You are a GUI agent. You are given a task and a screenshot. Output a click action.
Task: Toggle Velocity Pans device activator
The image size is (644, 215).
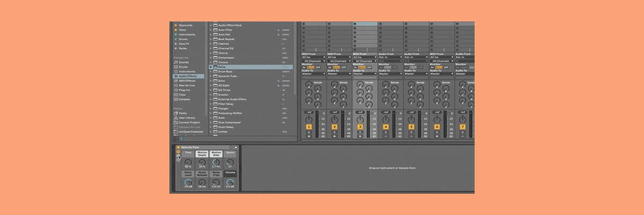pyautogui.click(x=178, y=147)
